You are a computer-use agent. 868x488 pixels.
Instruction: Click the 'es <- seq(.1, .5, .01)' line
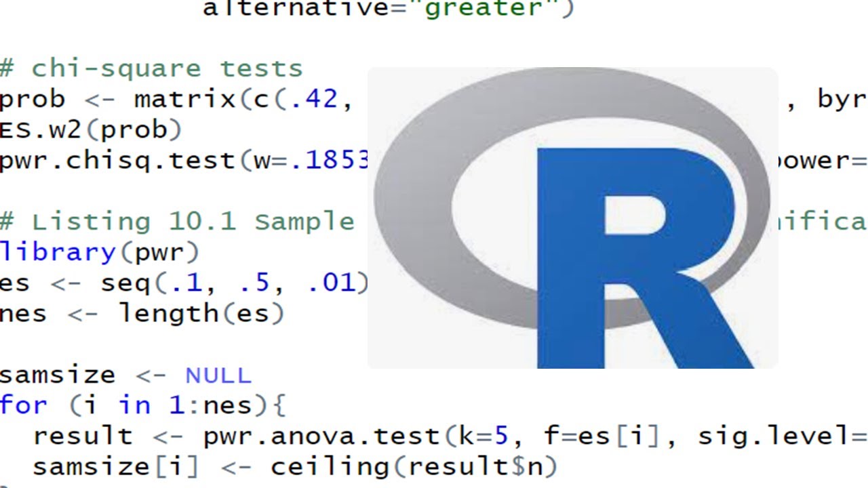[184, 283]
